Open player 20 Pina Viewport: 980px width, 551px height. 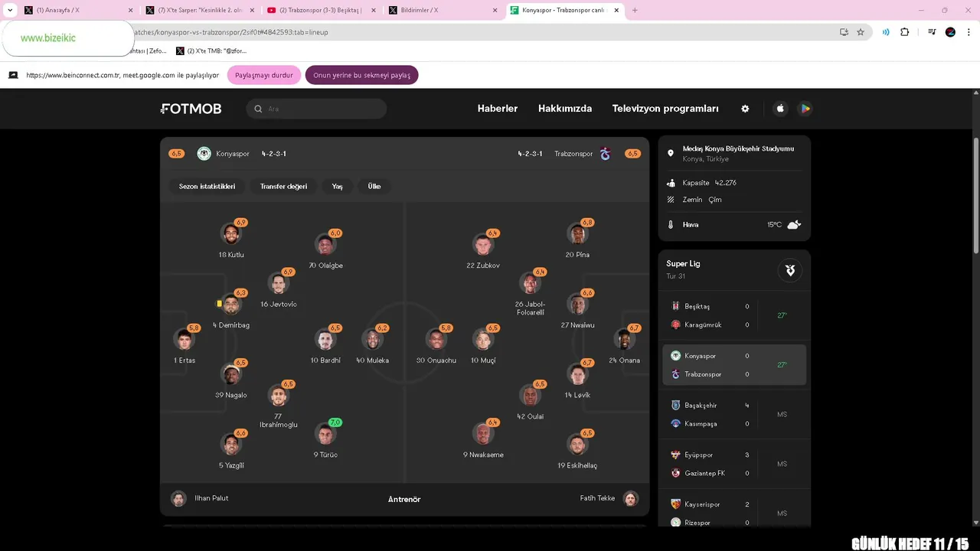(578, 240)
